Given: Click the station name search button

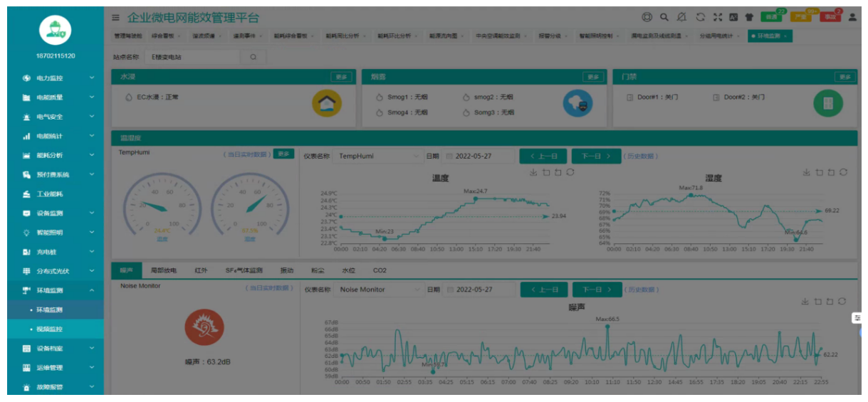Looking at the screenshot, I should coord(253,57).
